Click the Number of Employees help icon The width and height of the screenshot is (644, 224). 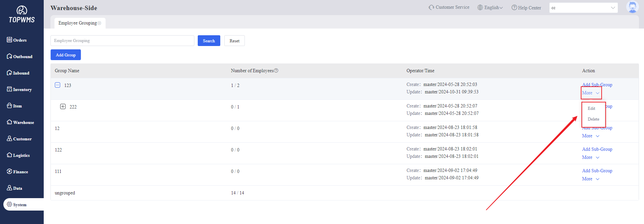coord(276,71)
